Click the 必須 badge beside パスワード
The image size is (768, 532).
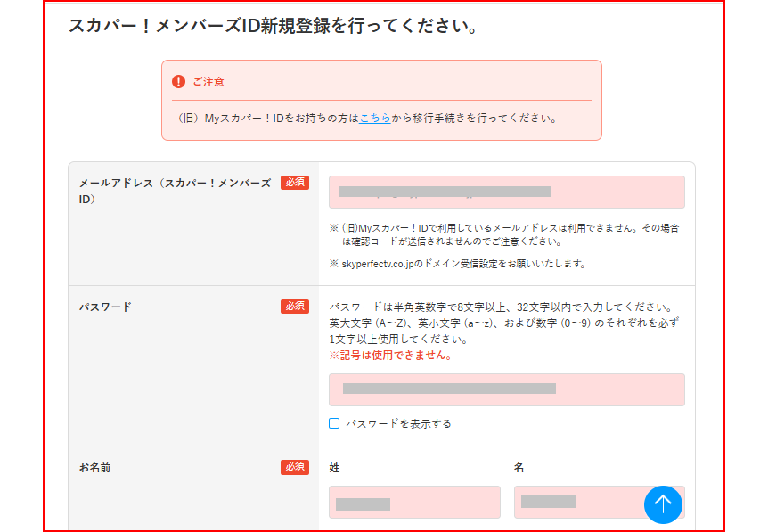(295, 307)
